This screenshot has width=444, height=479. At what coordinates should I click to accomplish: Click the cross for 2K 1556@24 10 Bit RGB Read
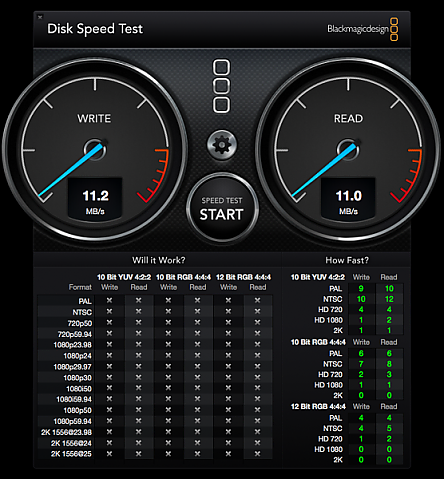198,443
